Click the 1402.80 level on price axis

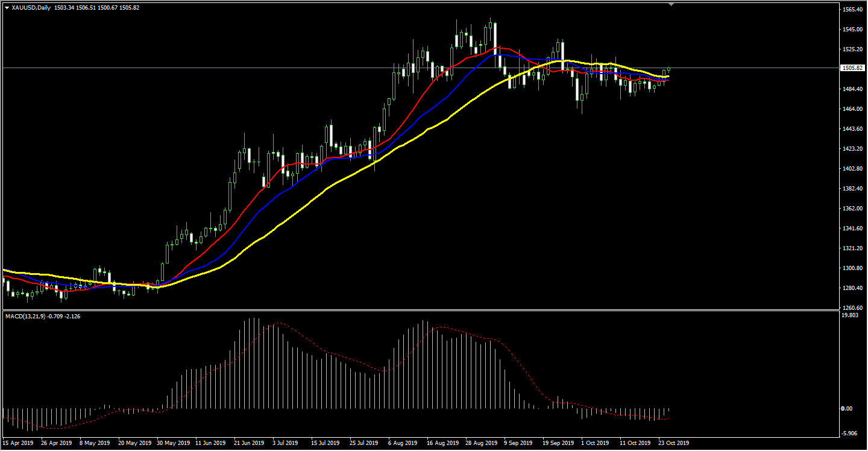(x=851, y=169)
